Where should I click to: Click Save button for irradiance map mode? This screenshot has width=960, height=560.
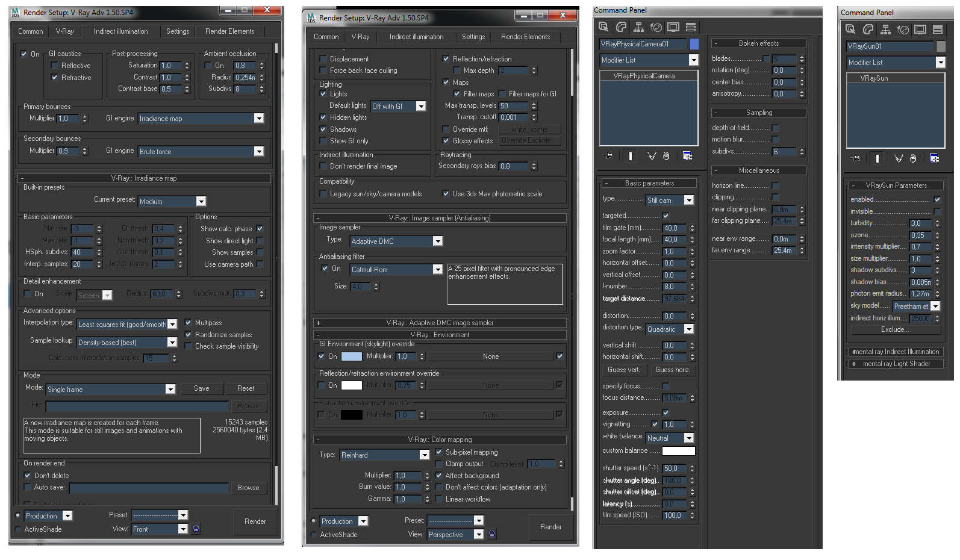tap(202, 388)
